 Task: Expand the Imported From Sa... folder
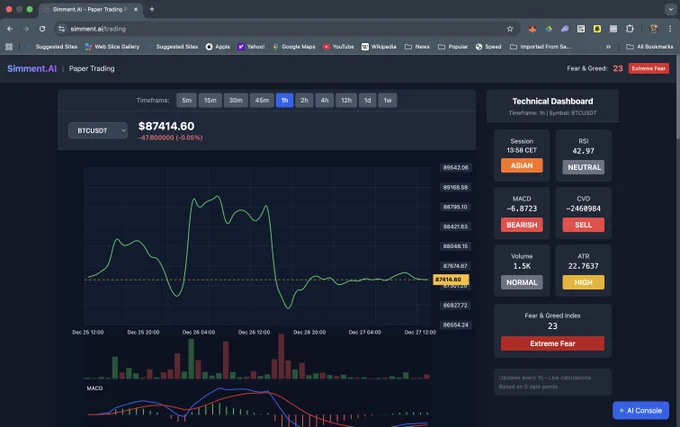click(540, 46)
